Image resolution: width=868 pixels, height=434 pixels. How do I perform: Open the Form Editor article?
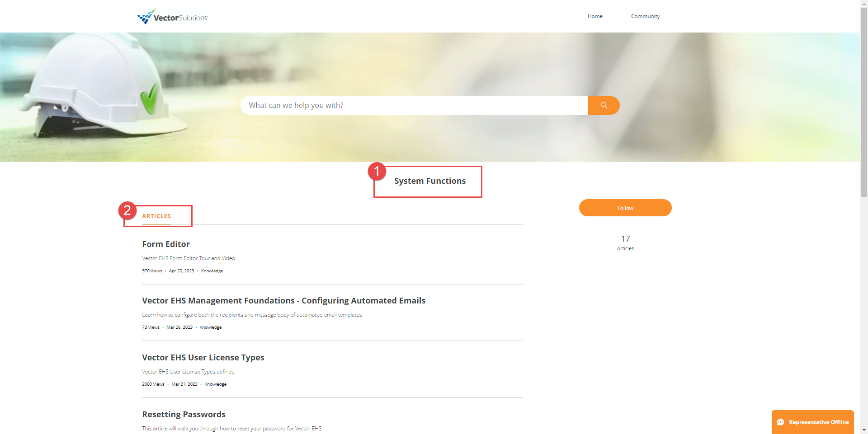[165, 244]
